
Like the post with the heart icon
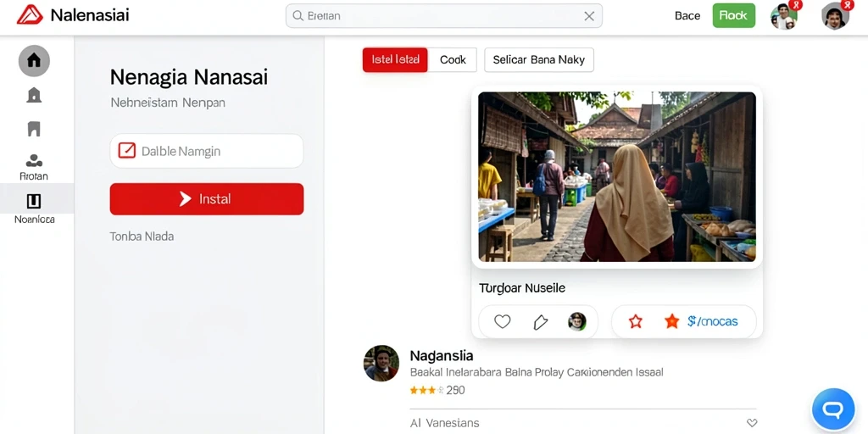pyautogui.click(x=502, y=321)
